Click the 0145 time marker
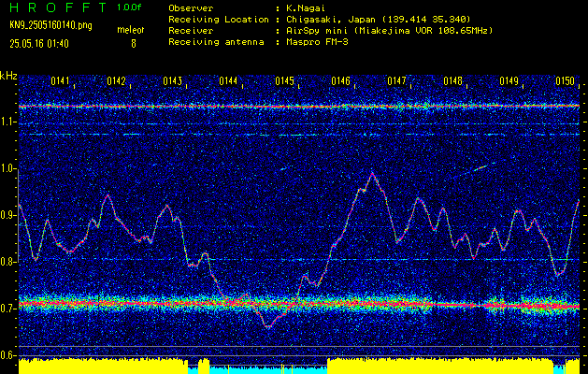The height and width of the screenshot is (374, 588). click(284, 80)
